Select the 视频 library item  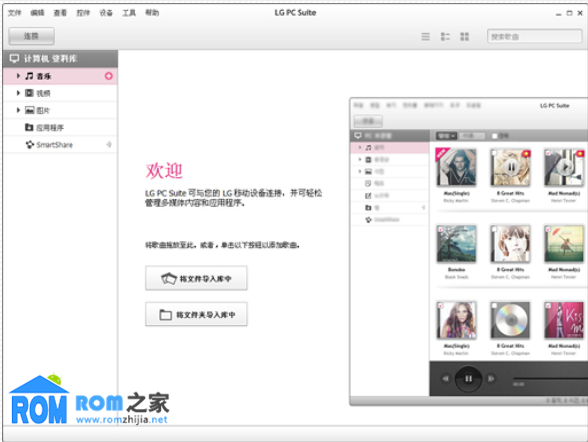pos(60,93)
